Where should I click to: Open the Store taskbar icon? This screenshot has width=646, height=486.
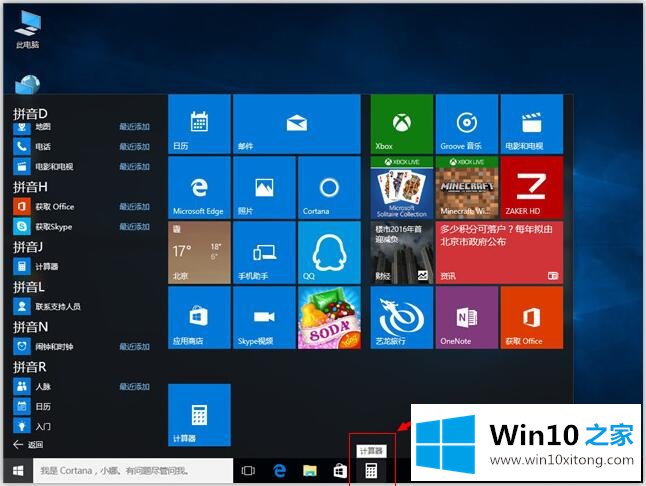click(x=340, y=470)
